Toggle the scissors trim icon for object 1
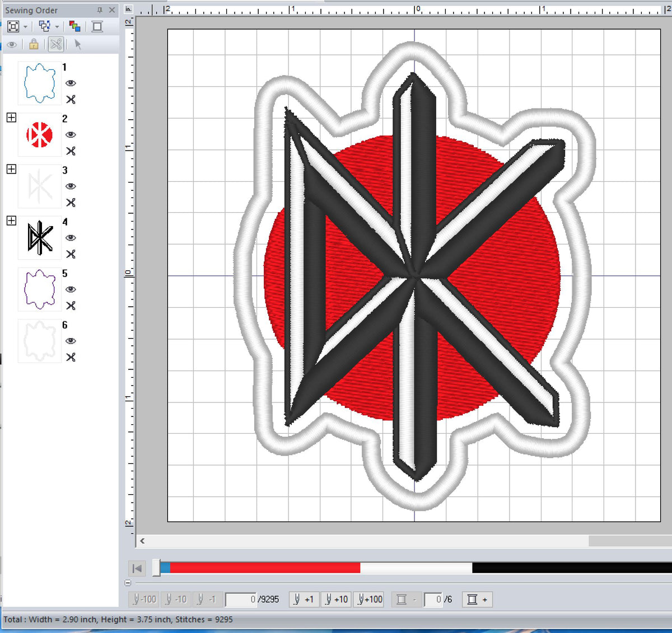The image size is (672, 633). pos(71,100)
